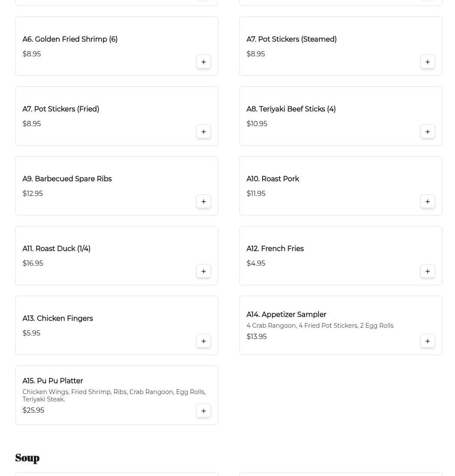Add A12 French Fries to order
This screenshot has width=455, height=476.
[x=428, y=271]
